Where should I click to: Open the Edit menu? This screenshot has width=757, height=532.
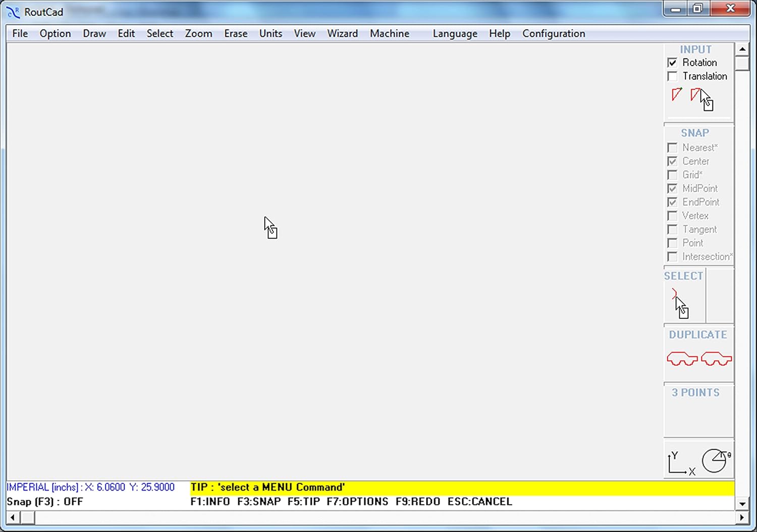[x=126, y=33]
